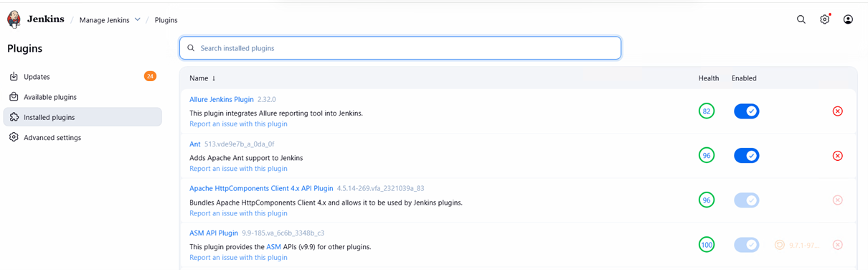Viewport: 868px width, 270px height.
Task: Toggle ASM API Plugin enabled switch
Action: coord(746,245)
